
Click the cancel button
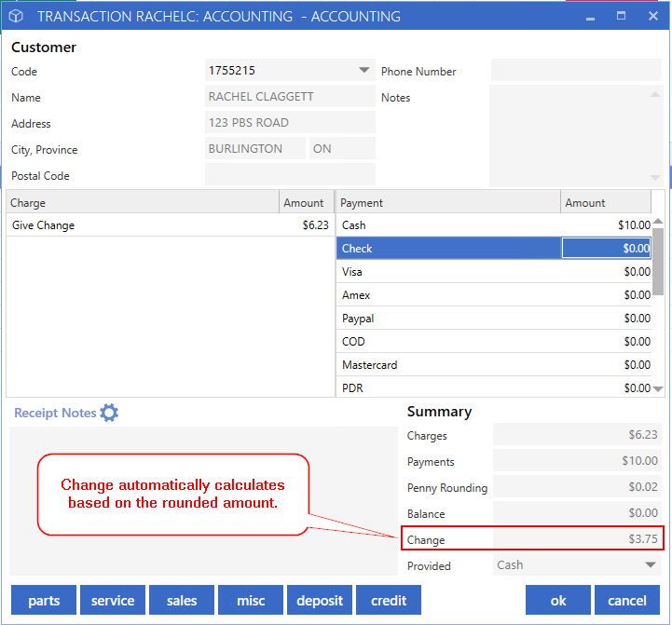(x=627, y=600)
